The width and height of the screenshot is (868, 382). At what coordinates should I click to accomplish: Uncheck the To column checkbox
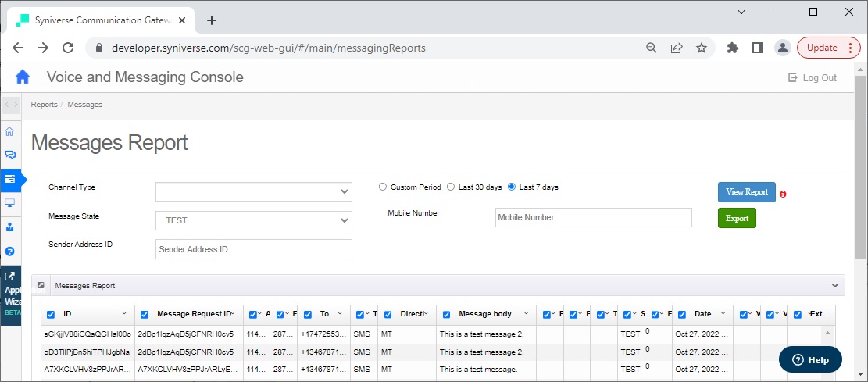pyautogui.click(x=308, y=315)
